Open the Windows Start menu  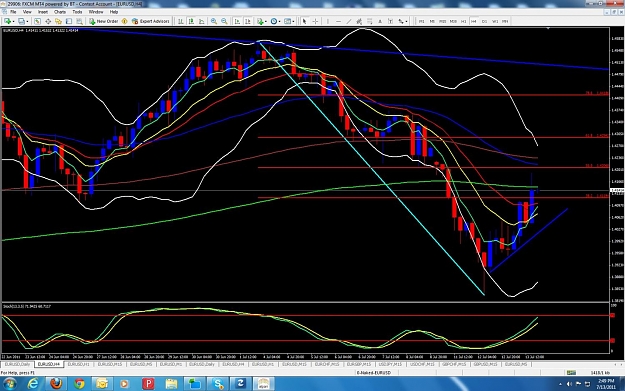[9, 384]
